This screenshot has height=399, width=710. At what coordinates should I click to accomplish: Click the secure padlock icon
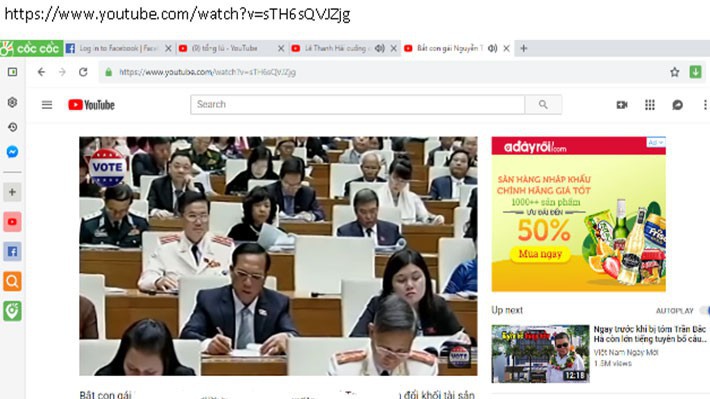click(109, 72)
